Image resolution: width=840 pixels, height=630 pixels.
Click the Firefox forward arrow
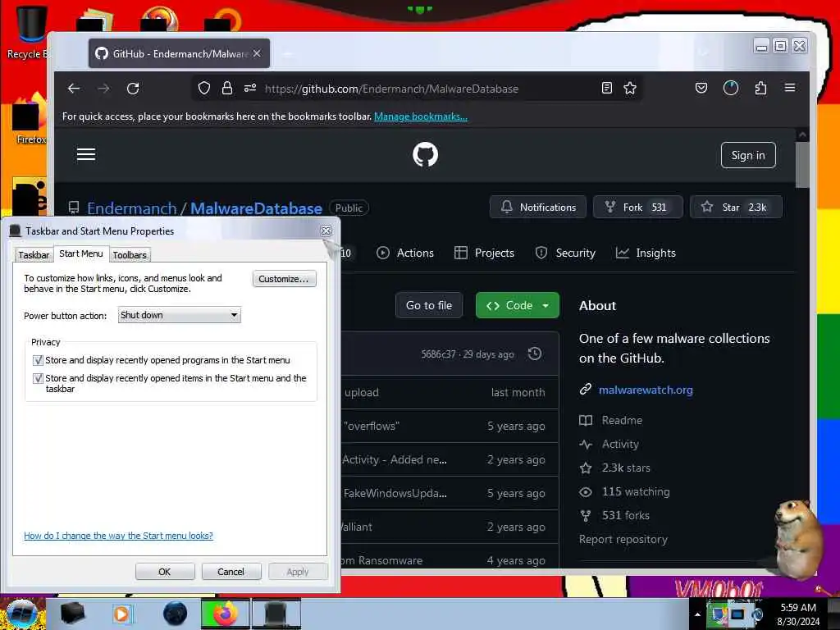coord(103,89)
